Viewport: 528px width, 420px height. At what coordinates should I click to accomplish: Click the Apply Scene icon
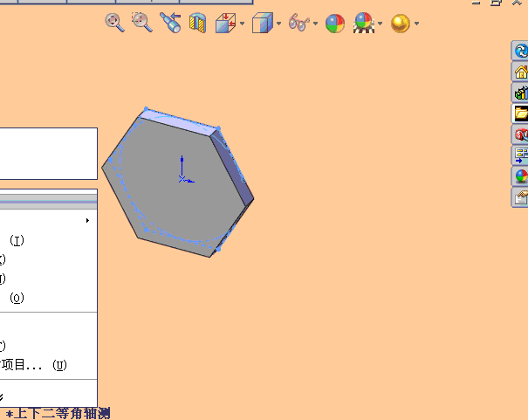(x=364, y=23)
